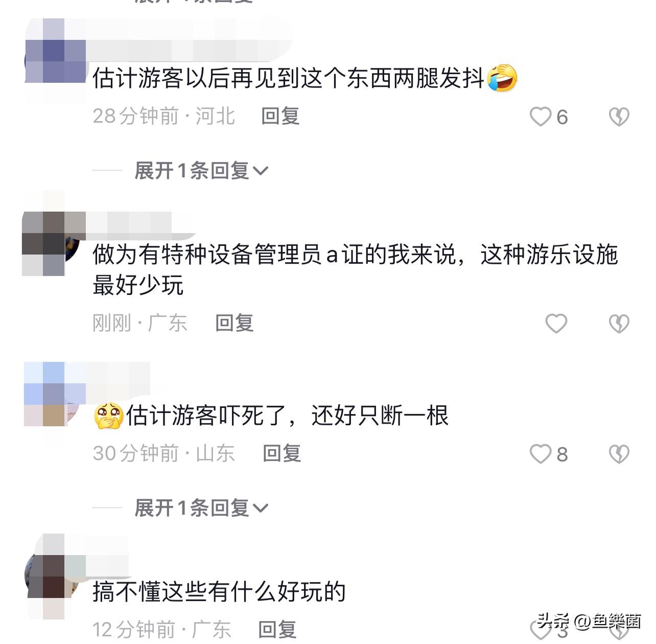Click the scared emoji before 估计游客吓死了

click(109, 415)
